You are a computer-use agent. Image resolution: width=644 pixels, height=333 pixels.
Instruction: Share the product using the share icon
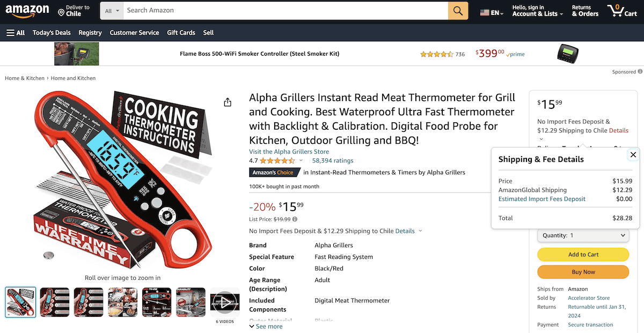(x=227, y=101)
